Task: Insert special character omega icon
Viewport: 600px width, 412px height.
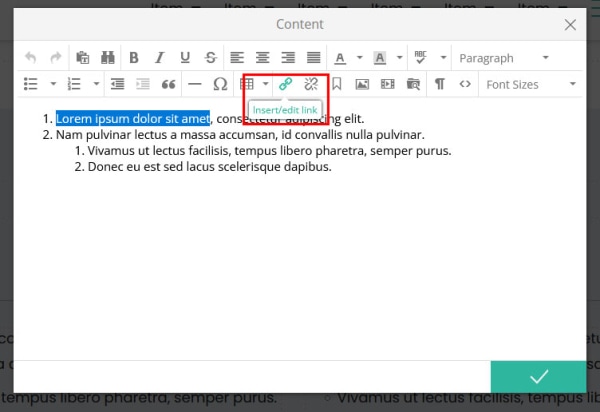Action: [x=220, y=84]
